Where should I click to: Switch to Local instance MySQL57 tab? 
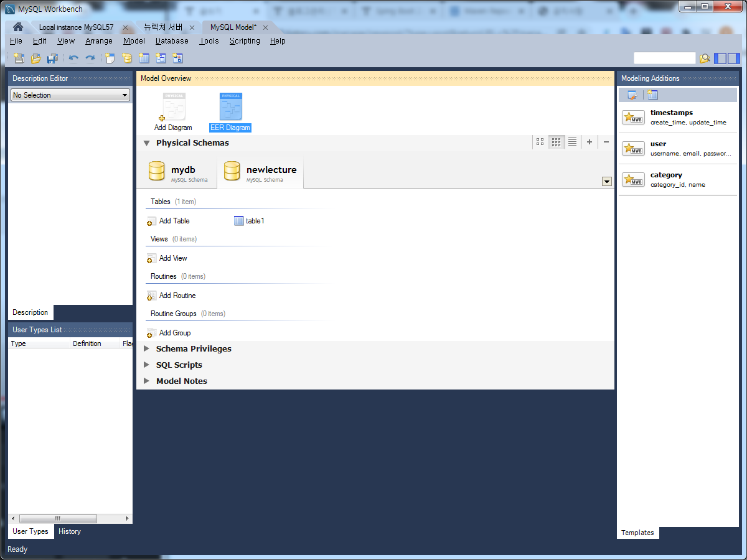76,27
